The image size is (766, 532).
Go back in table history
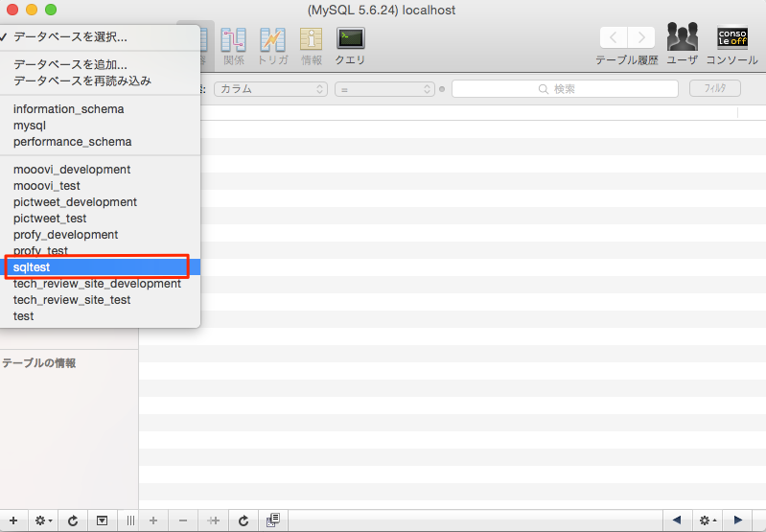click(x=614, y=37)
